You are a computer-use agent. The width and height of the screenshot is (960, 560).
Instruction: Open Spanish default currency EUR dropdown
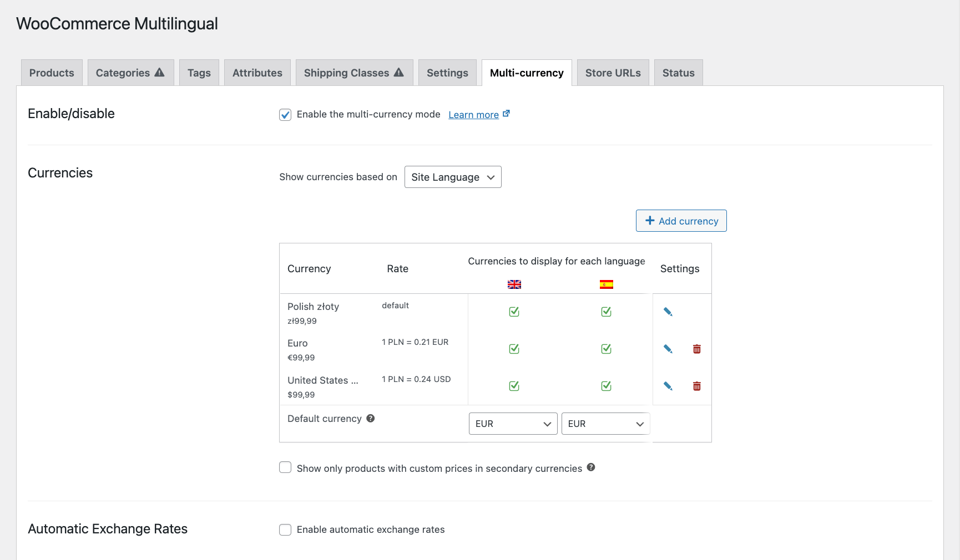(606, 424)
